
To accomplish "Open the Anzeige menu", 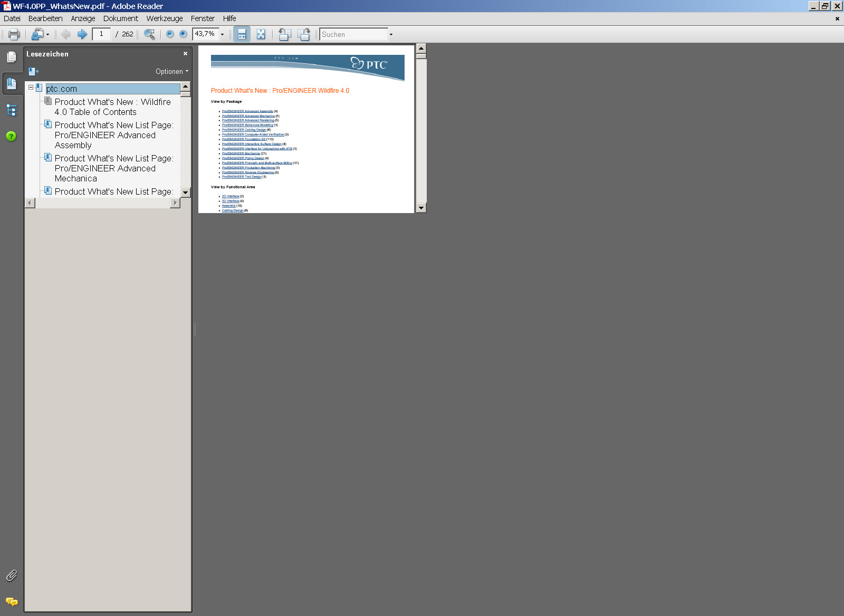I will 83,18.
